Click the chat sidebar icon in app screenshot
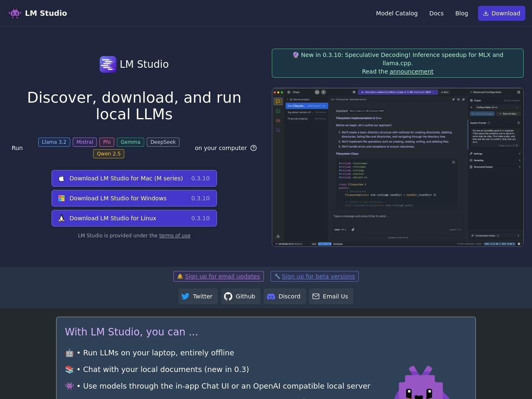This screenshot has width=532, height=399. [278, 101]
